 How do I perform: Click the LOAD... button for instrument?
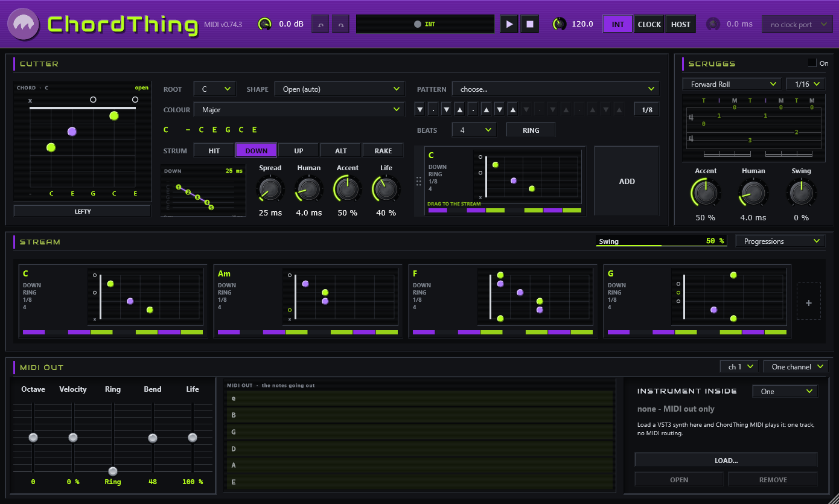(x=726, y=460)
